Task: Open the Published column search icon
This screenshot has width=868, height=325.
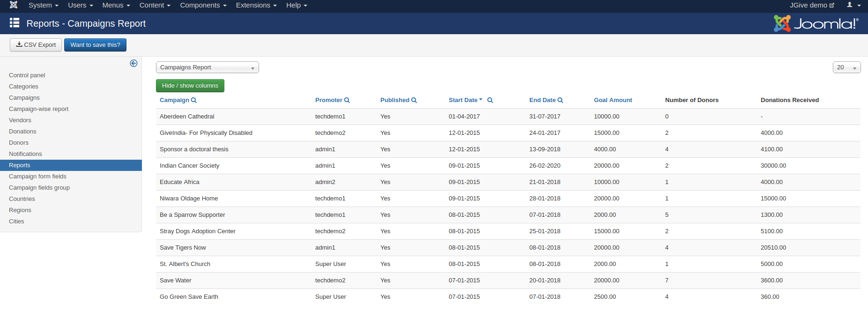Action: click(x=414, y=100)
